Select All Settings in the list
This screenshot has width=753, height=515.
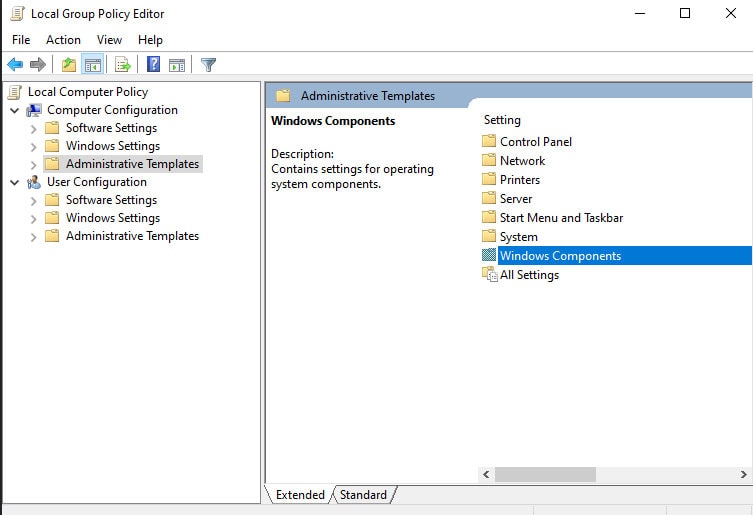[530, 275]
